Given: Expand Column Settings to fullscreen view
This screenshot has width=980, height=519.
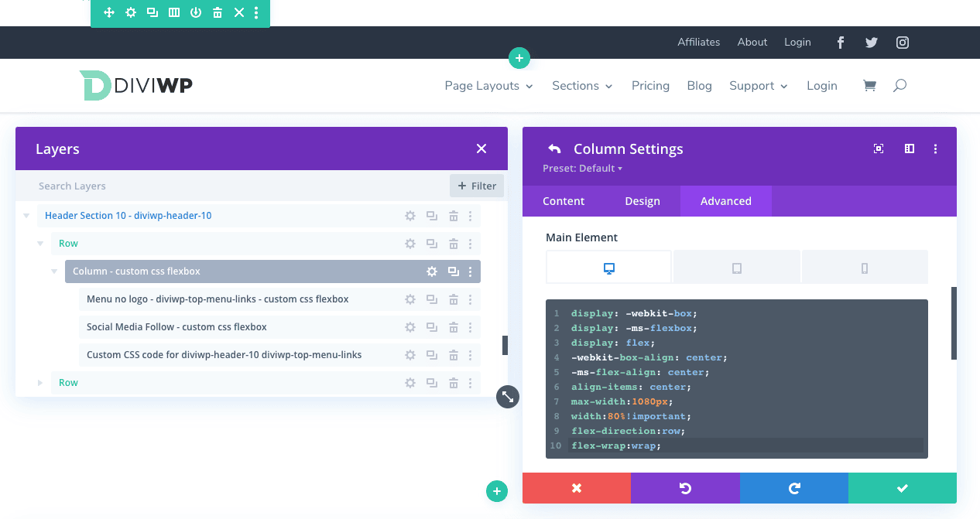Looking at the screenshot, I should (x=879, y=149).
